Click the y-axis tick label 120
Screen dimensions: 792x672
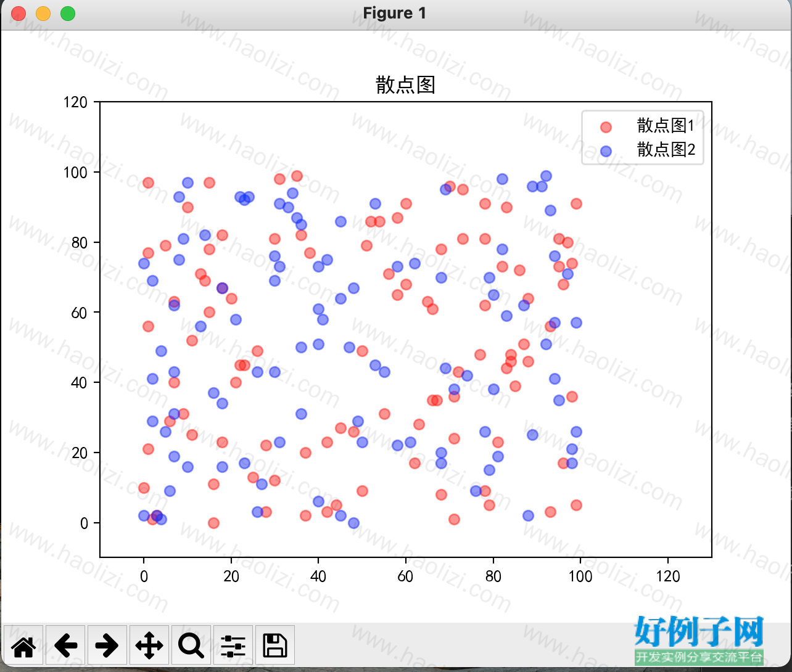coord(75,102)
